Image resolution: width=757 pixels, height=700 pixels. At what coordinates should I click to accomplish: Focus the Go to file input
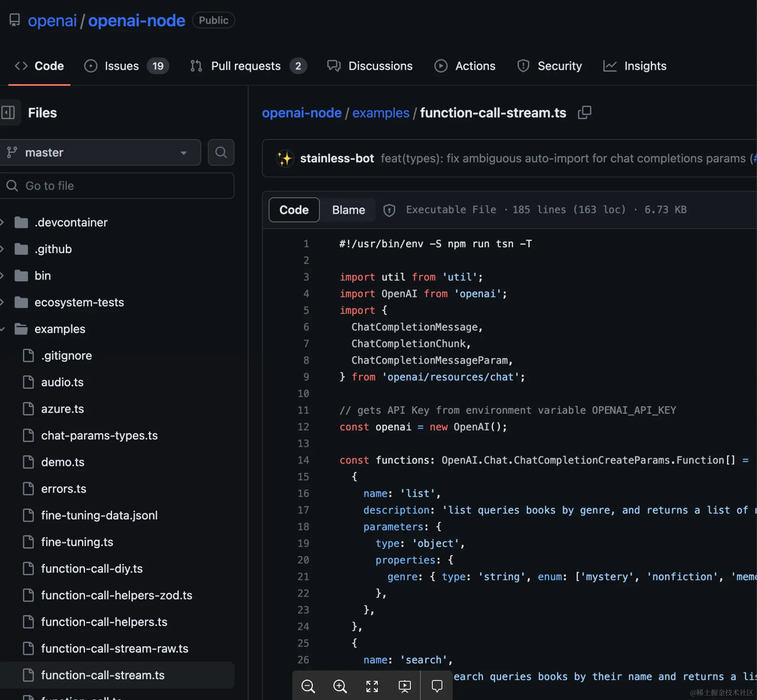coord(116,186)
